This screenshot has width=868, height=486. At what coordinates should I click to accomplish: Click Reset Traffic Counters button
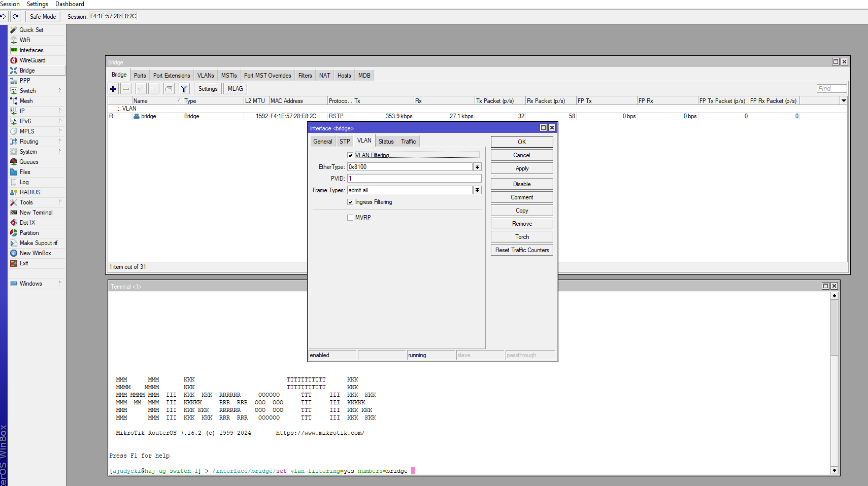(522, 250)
